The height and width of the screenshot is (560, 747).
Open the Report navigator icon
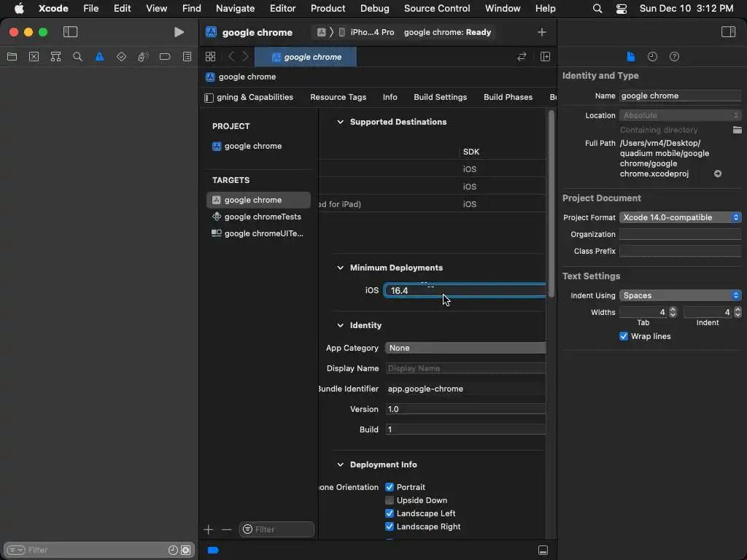187,57
